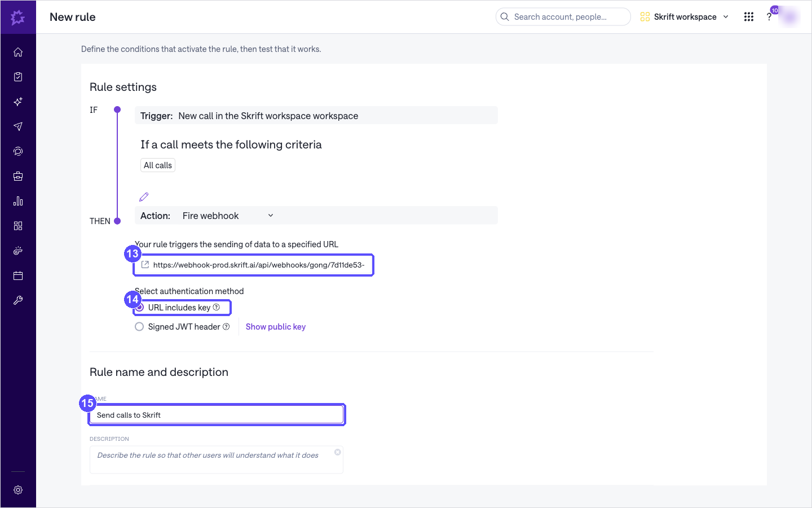Click the Show public key link
The image size is (812, 508).
click(276, 327)
